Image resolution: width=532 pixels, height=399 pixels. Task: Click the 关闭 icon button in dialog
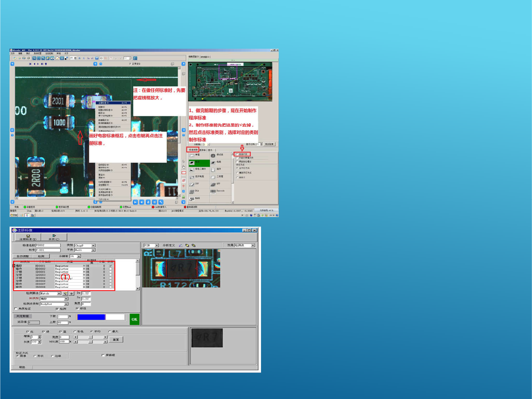pyautogui.click(x=54, y=237)
